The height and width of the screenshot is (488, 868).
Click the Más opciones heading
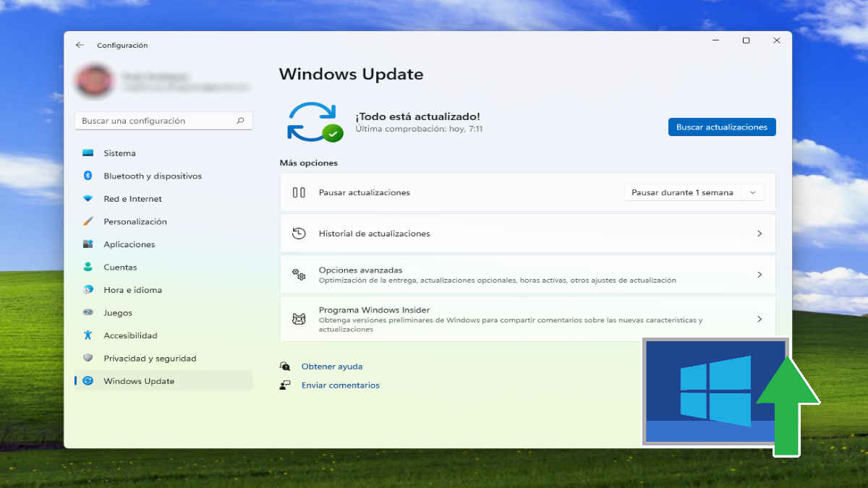tap(309, 163)
